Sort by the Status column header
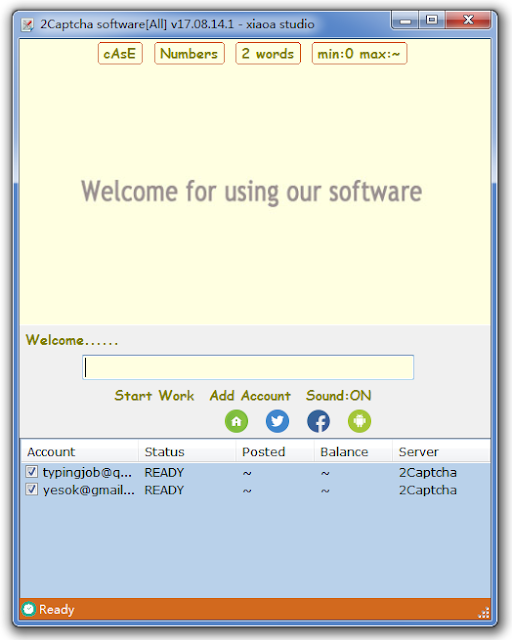Screen dimensions: 512x640 [x=187, y=452]
